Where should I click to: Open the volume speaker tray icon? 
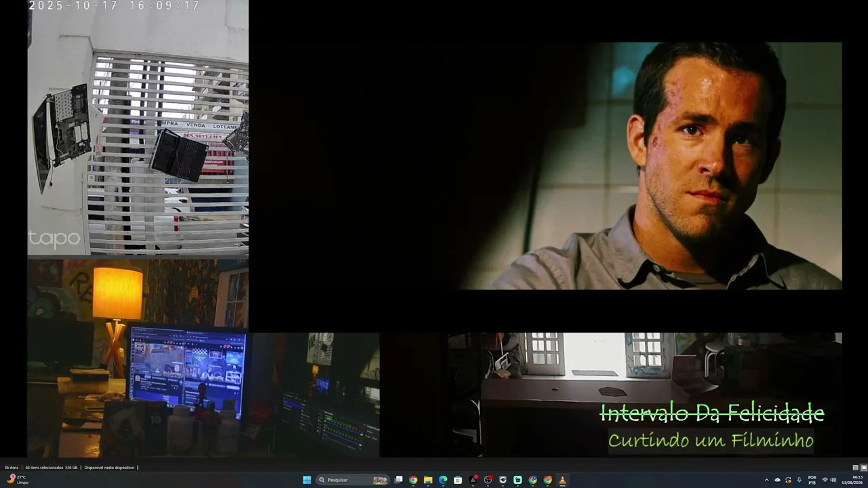833,480
